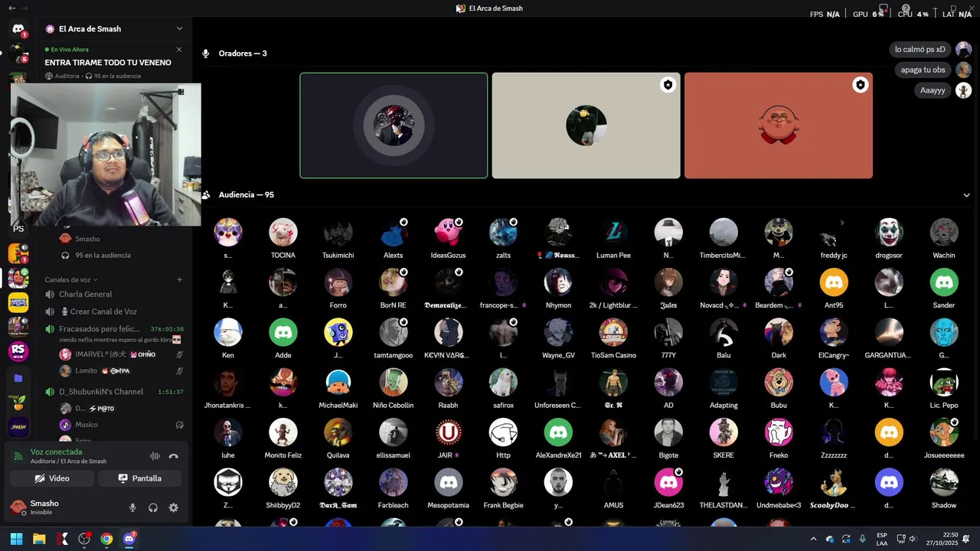
Task: Click the taskbar clock showing 22:50
Action: tap(944, 539)
